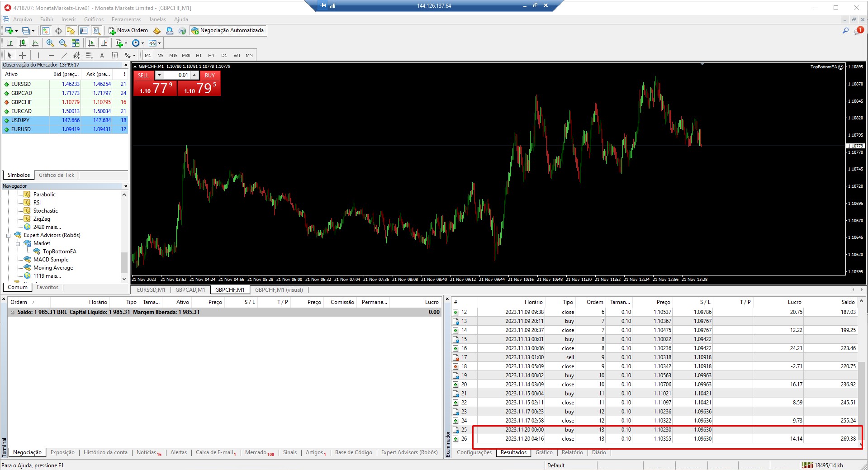Open a new chart window
Image resolution: width=868 pixels, height=470 pixels.
(9, 31)
